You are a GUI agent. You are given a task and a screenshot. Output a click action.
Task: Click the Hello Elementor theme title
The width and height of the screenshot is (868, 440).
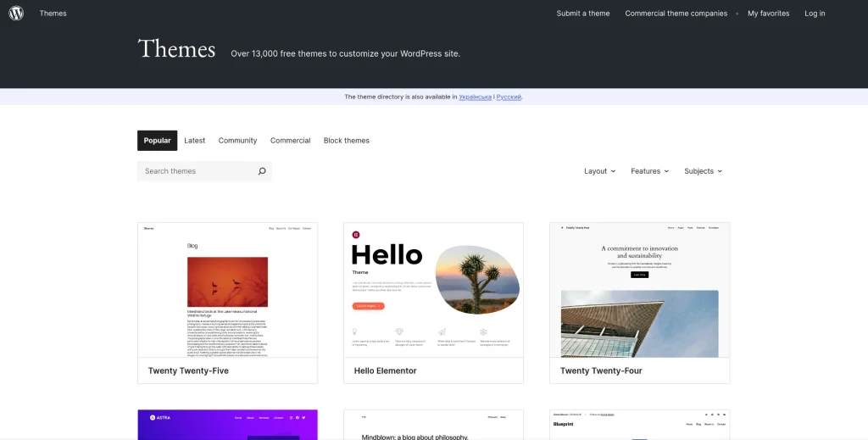[x=386, y=370]
